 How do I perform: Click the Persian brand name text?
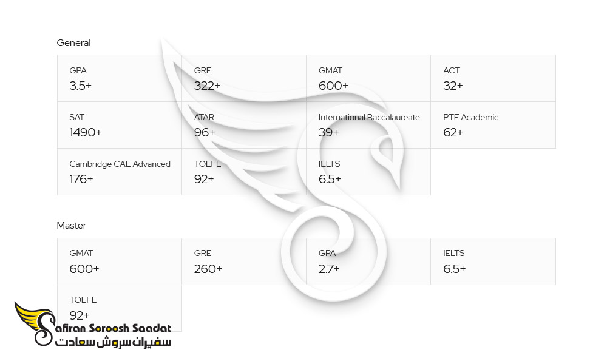point(113,342)
